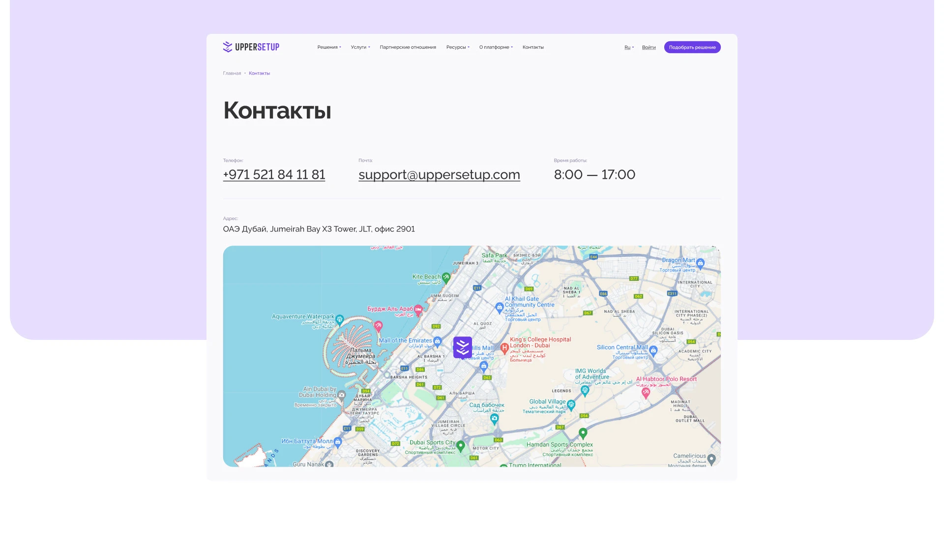The height and width of the screenshot is (560, 944).
Task: Click Dragon Mart shopping pin icon
Action: [x=701, y=263]
